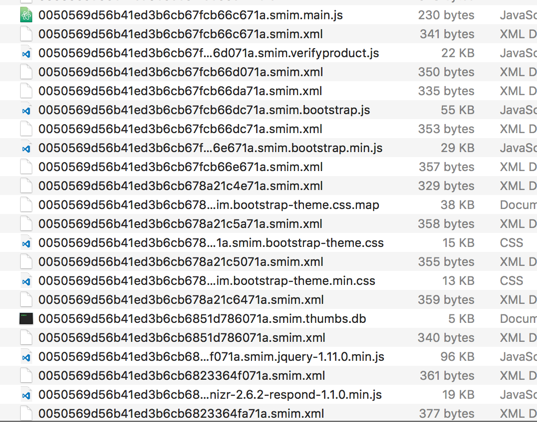
Task: Click the VS Code icon beside smim.bootstrap.js
Action: click(26, 110)
